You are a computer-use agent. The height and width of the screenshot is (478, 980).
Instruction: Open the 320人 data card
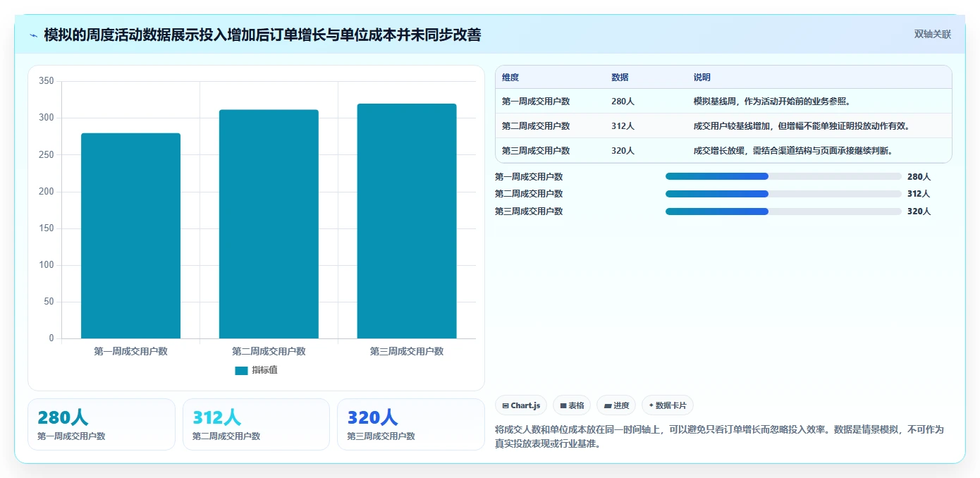coord(411,424)
